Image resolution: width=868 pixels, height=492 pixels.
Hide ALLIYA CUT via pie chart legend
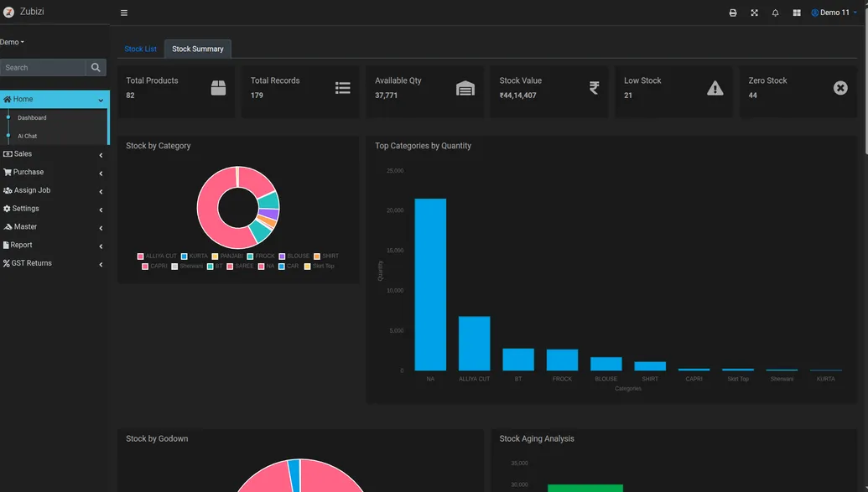click(161, 256)
